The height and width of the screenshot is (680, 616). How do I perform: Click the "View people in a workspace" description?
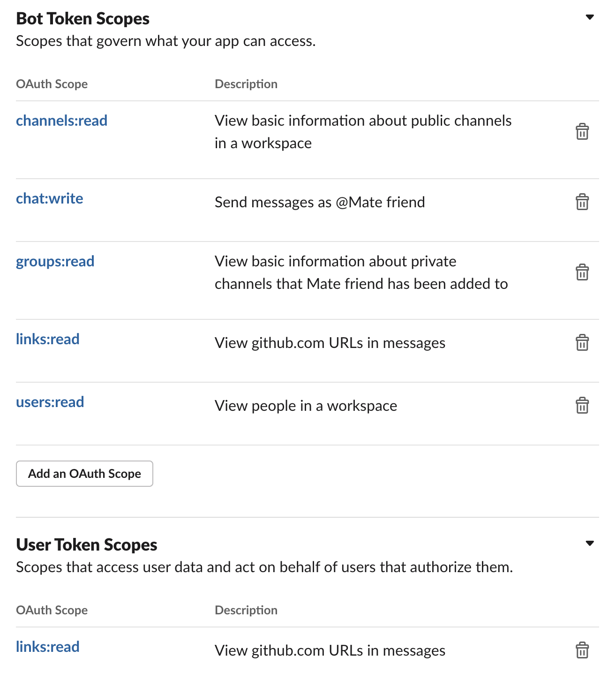(306, 406)
